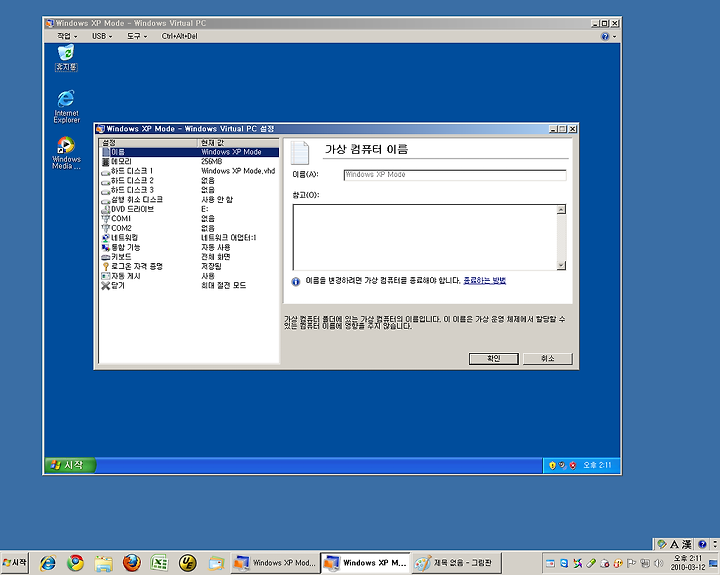Click the yellow security shield in XP tray

pyautogui.click(x=552, y=466)
